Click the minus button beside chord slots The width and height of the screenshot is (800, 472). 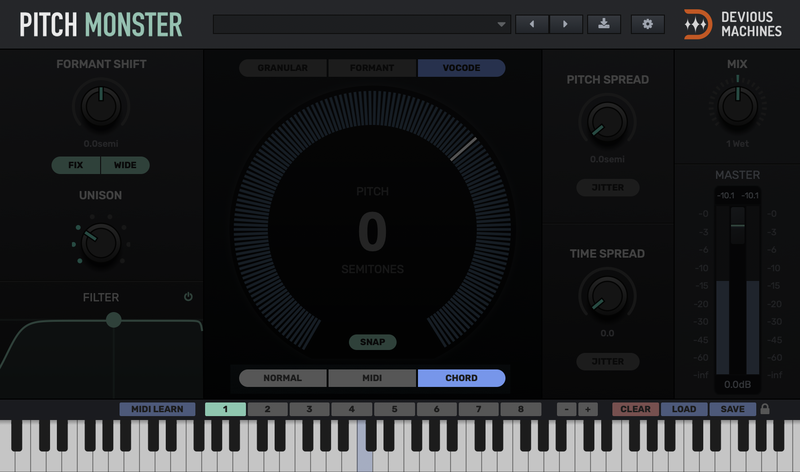(x=566, y=409)
